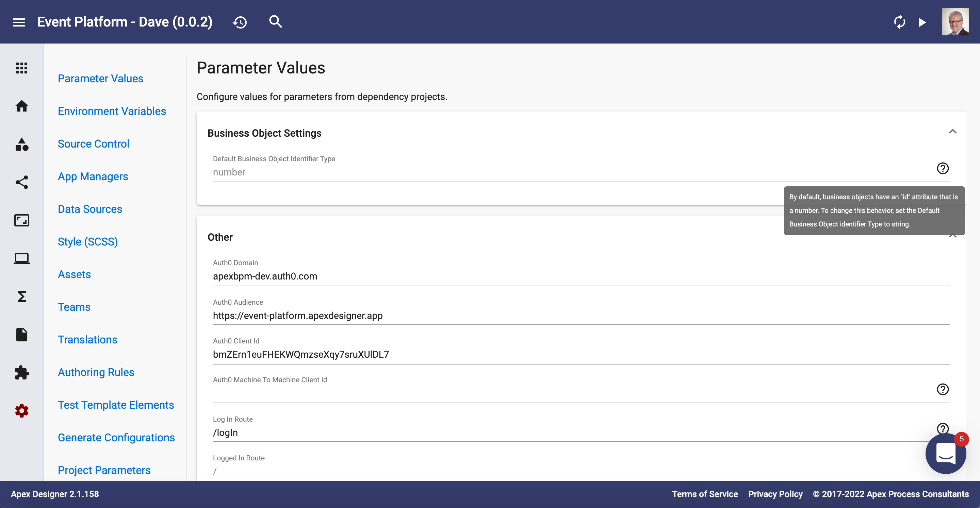980x508 pixels.
Task: Open the apps grid icon
Action: tap(22, 68)
